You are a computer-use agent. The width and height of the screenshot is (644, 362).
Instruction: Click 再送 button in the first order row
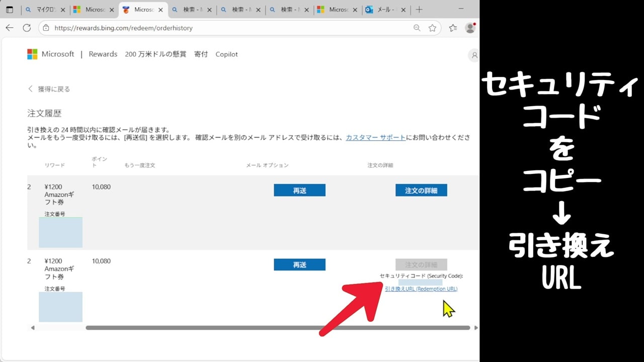click(299, 190)
